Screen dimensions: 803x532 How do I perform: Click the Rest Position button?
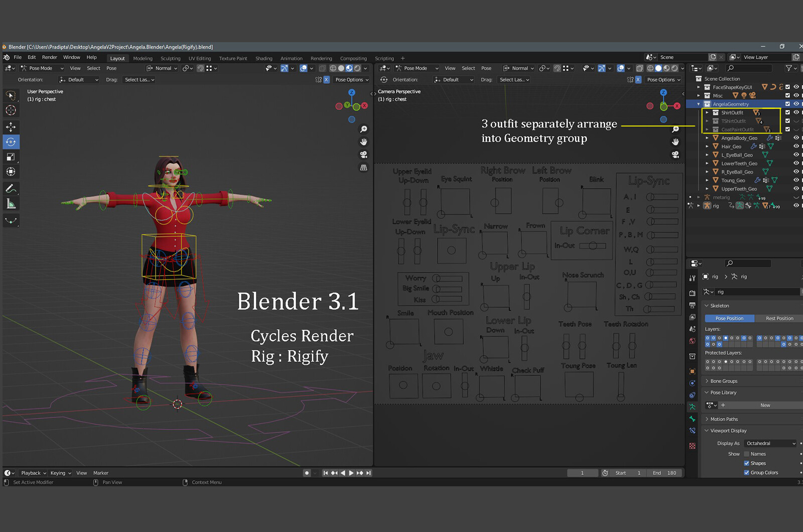click(x=779, y=319)
